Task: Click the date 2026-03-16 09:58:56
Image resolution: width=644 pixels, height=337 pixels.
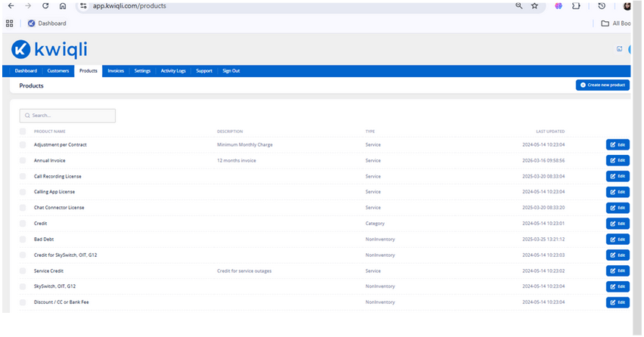Action: coord(543,160)
